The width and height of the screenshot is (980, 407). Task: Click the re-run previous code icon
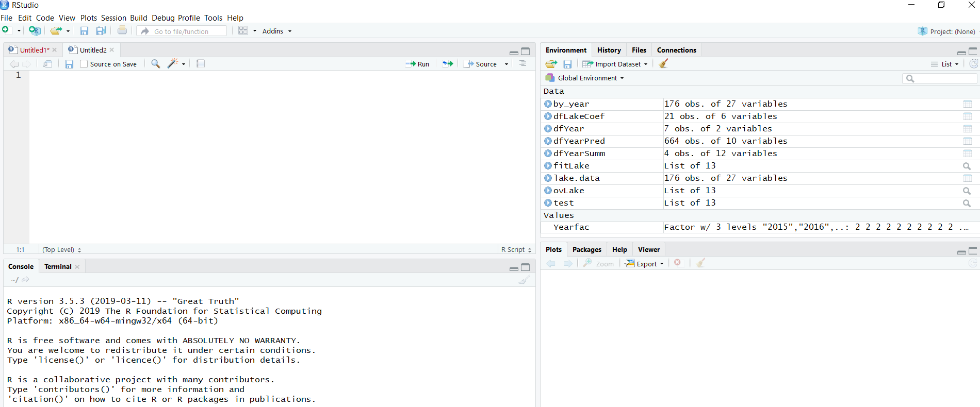pos(448,64)
